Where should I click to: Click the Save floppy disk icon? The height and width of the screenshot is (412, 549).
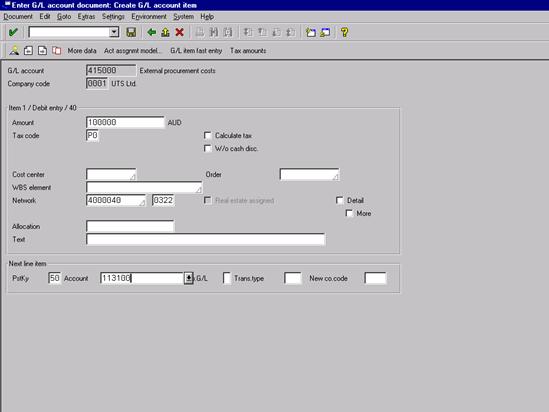[x=131, y=32]
